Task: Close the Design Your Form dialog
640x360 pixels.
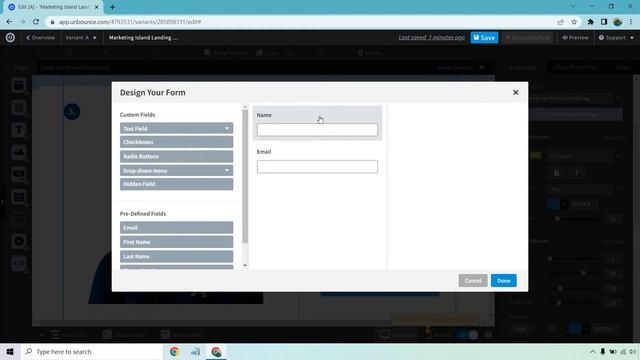Action: coord(516,93)
